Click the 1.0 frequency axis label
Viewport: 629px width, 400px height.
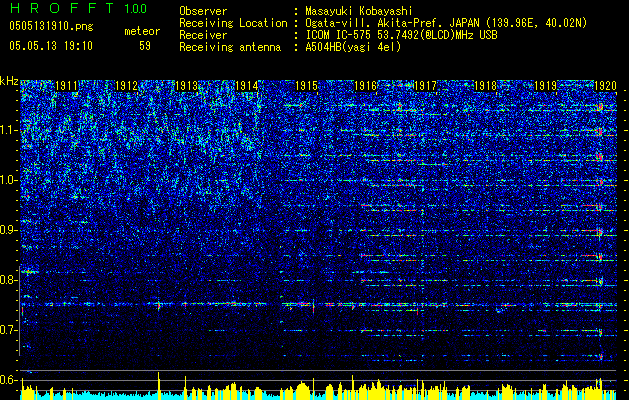pos(9,180)
